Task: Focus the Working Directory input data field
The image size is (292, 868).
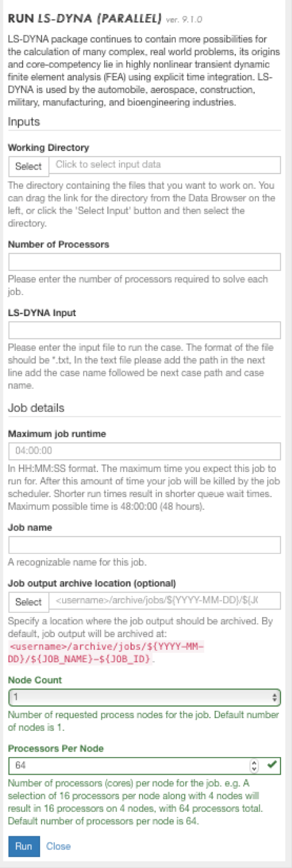Action: (x=165, y=166)
